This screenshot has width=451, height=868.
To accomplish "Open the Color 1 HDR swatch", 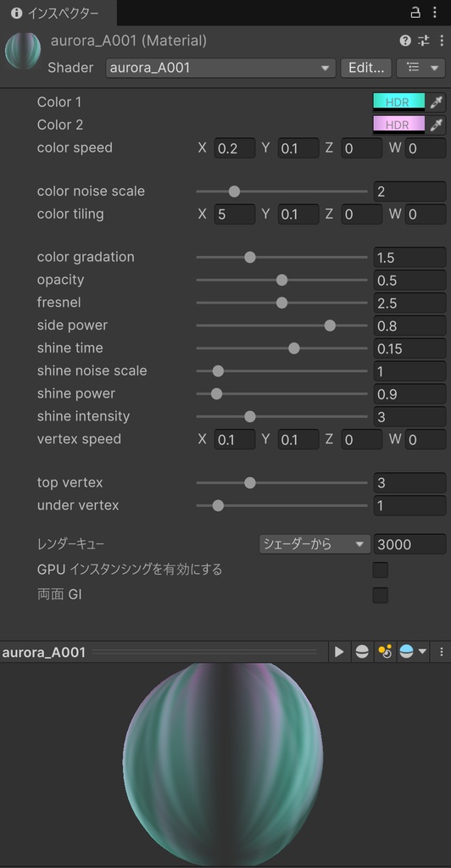I will point(399,103).
